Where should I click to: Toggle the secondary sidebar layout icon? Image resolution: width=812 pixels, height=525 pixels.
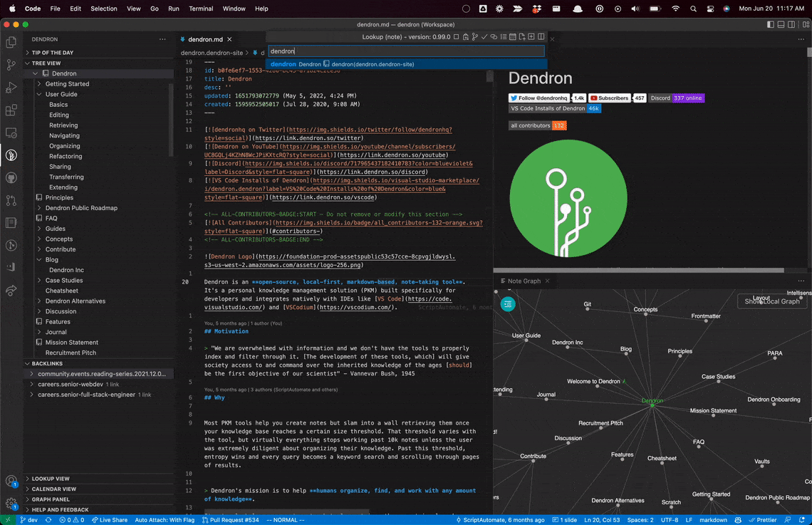pyautogui.click(x=791, y=24)
